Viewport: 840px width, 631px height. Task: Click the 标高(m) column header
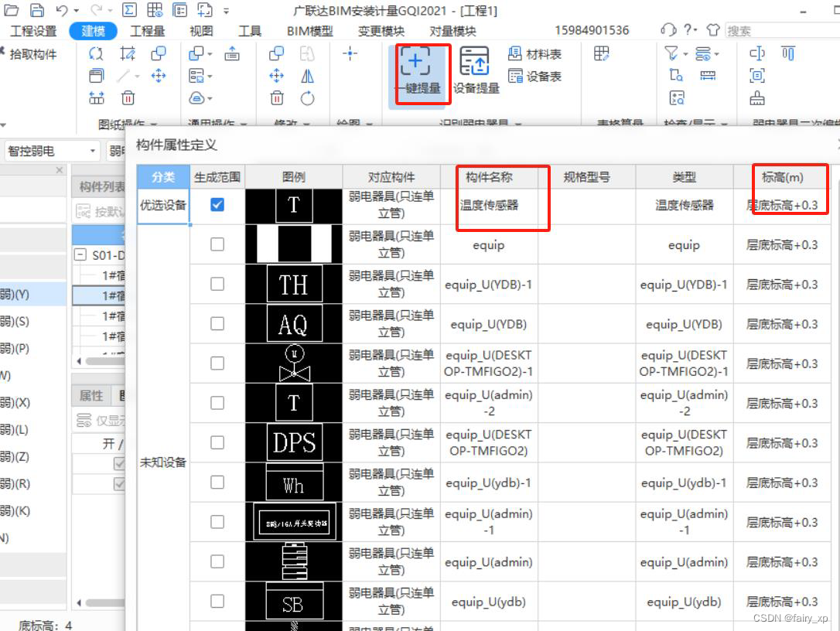pyautogui.click(x=782, y=177)
